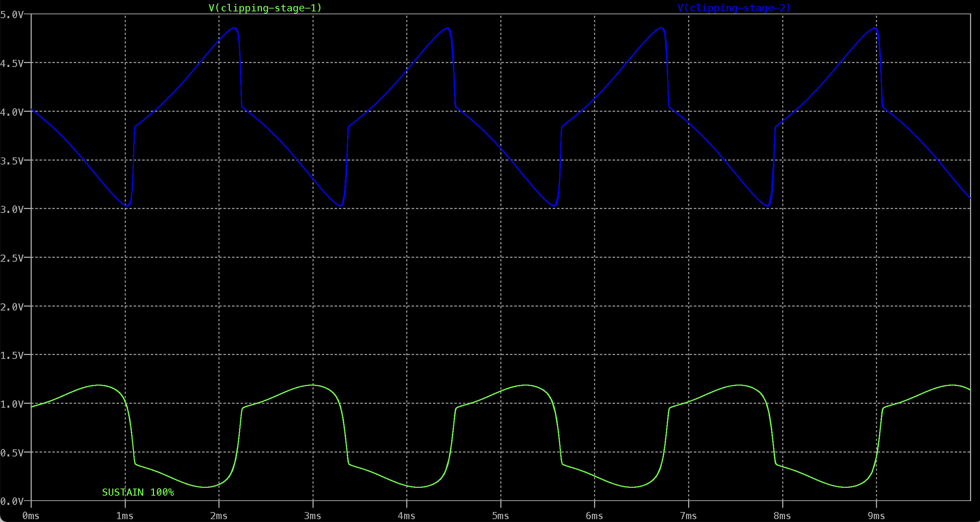This screenshot has width=980, height=522.
Task: Click the 7ms time axis label
Action: coord(688,516)
